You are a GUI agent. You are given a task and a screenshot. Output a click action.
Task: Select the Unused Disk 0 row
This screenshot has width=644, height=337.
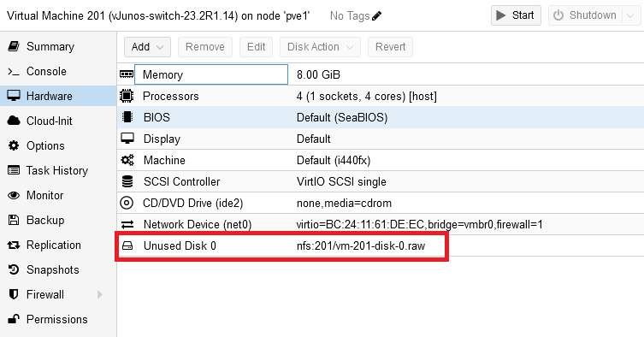pyautogui.click(x=381, y=245)
